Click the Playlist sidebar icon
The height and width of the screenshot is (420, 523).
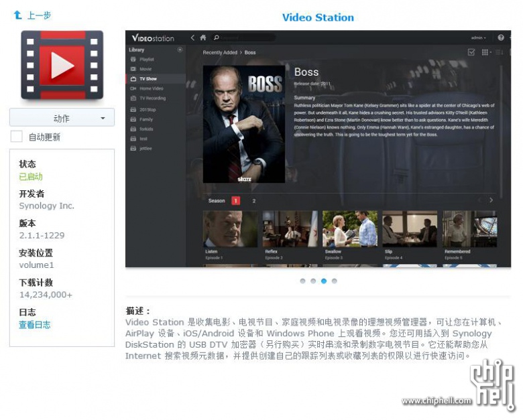coord(133,60)
